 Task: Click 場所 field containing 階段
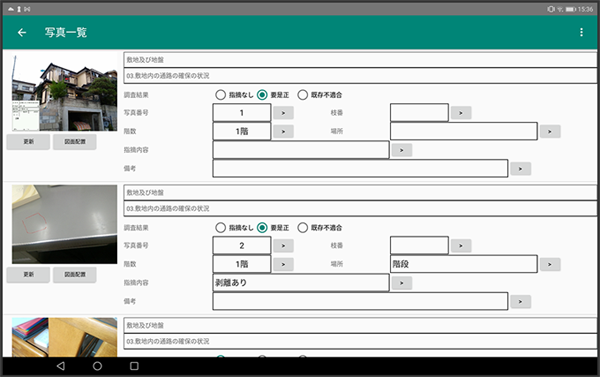tap(464, 264)
